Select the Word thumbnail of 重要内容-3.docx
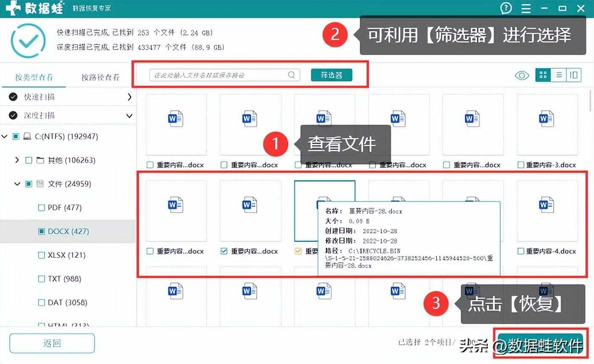 [547, 124]
